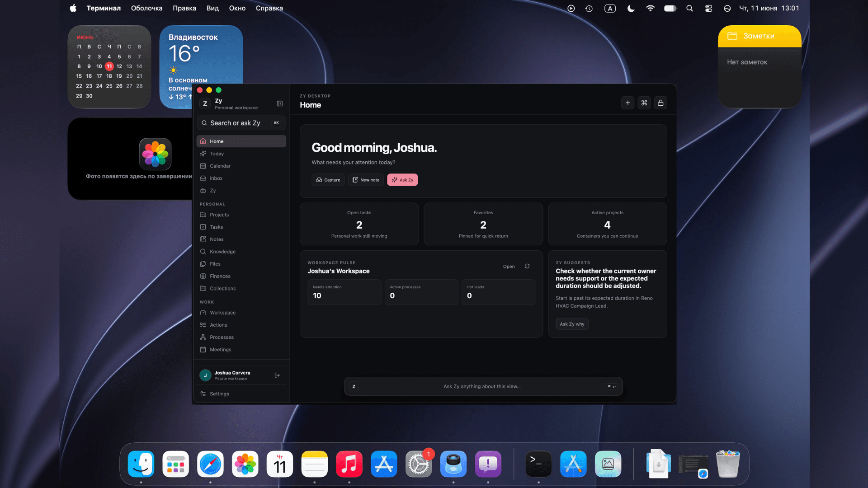Open Finances in the sidebar

[241, 276]
